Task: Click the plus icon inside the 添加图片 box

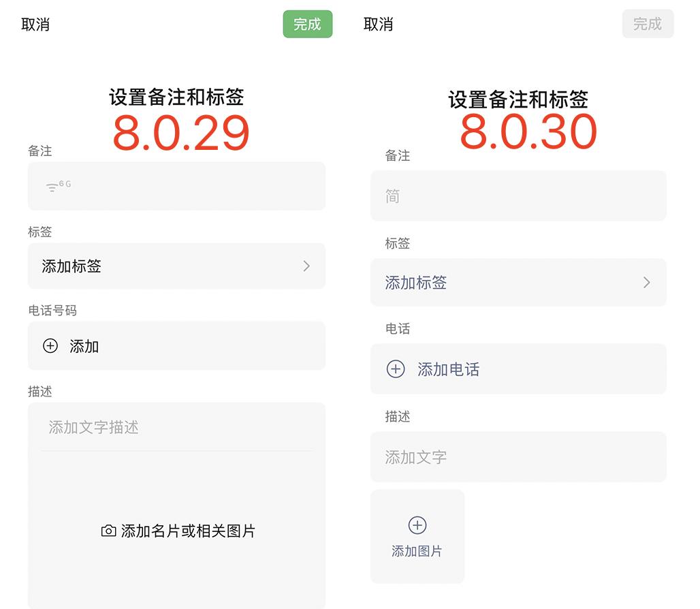Action: pyautogui.click(x=417, y=526)
